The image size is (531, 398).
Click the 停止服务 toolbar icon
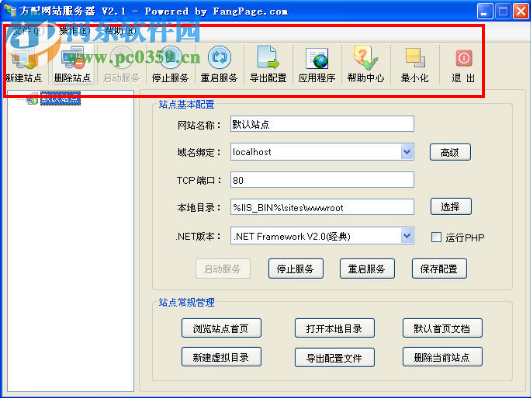pos(170,64)
